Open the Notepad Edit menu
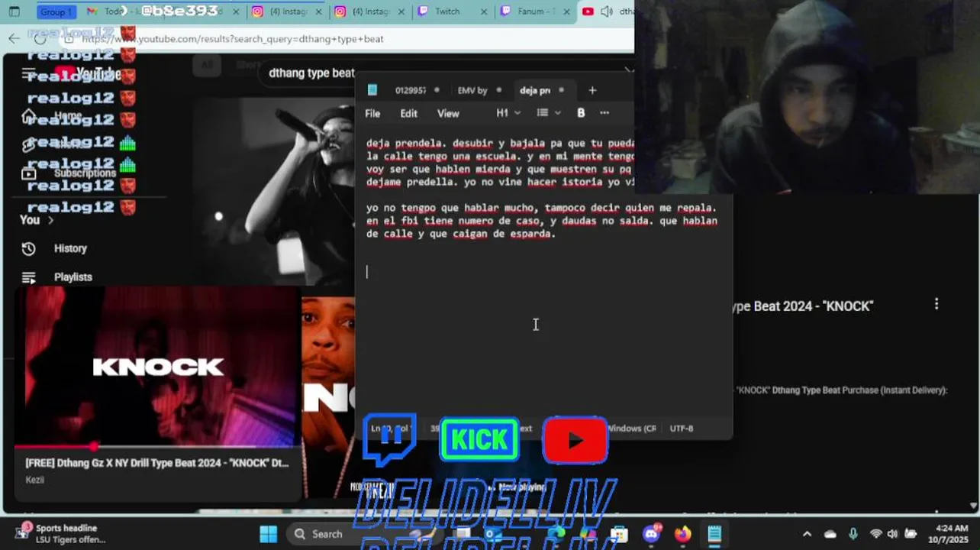The height and width of the screenshot is (550, 980). point(409,113)
